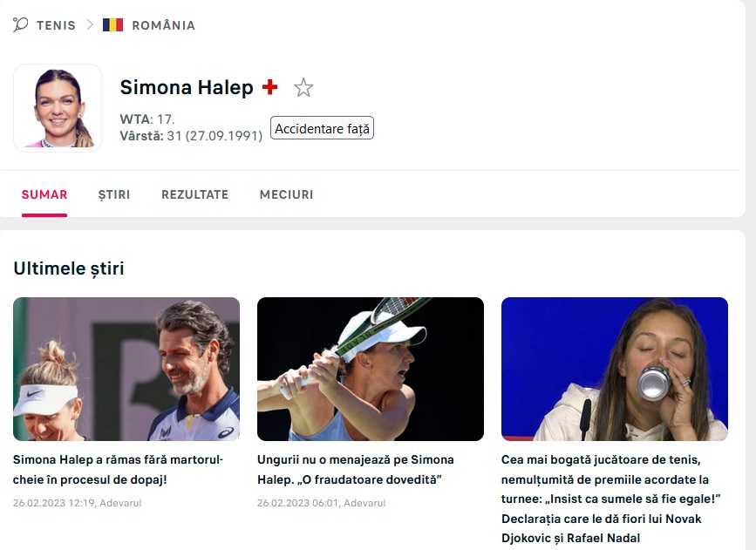Open Halep and coach news thumbnail
Image resolution: width=756 pixels, height=550 pixels.
point(126,369)
